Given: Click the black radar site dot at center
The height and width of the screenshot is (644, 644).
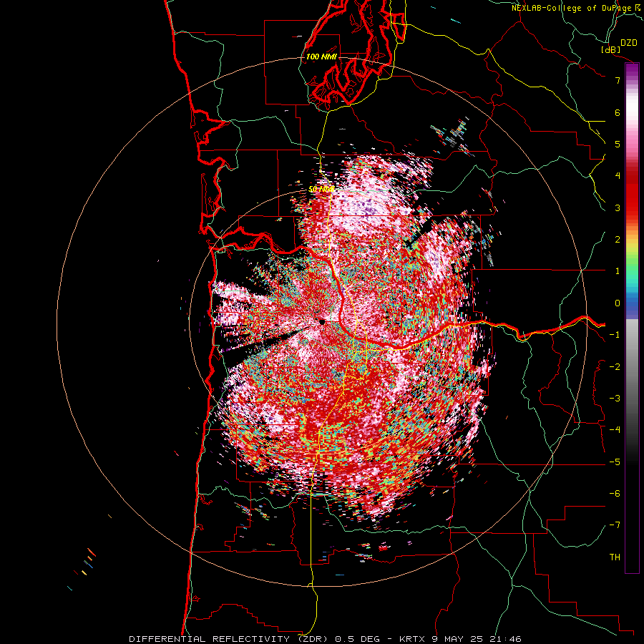Looking at the screenshot, I should (x=321, y=322).
